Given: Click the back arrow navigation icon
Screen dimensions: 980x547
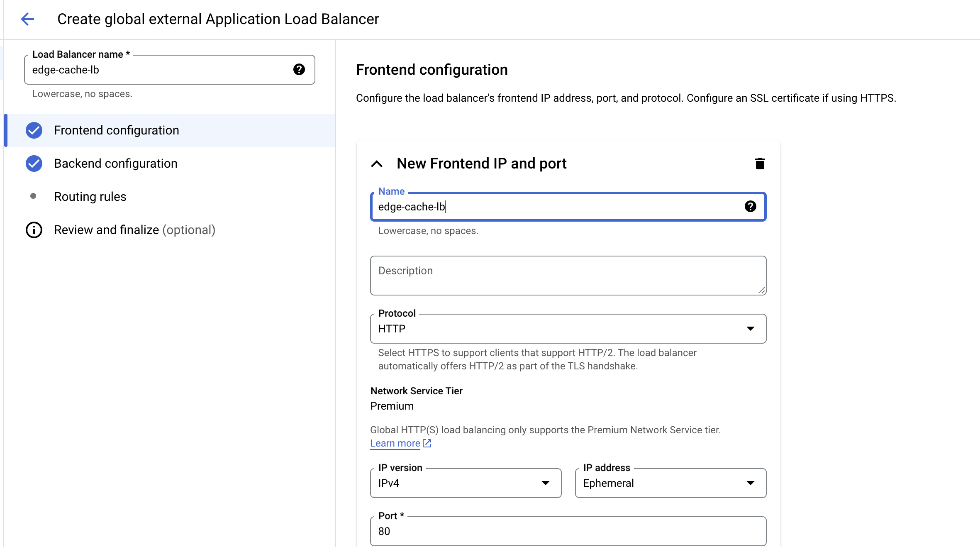Looking at the screenshot, I should [27, 18].
